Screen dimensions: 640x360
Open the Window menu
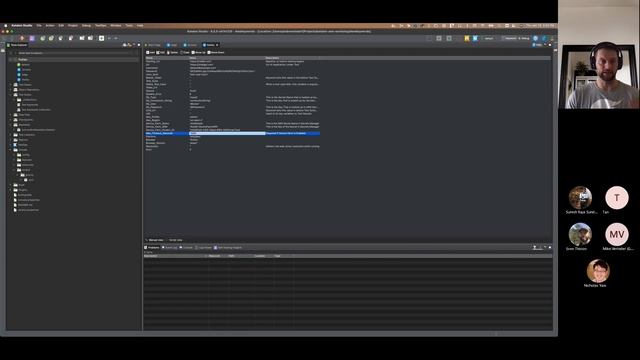point(116,25)
